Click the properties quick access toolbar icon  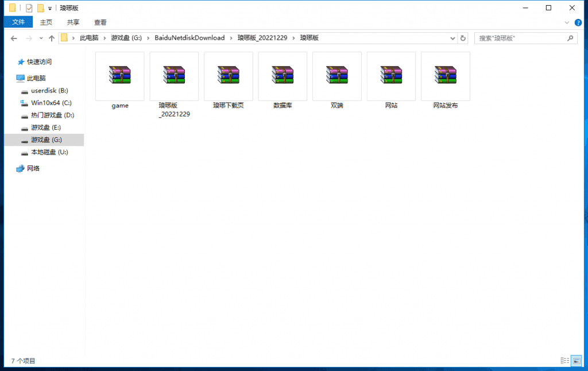29,8
